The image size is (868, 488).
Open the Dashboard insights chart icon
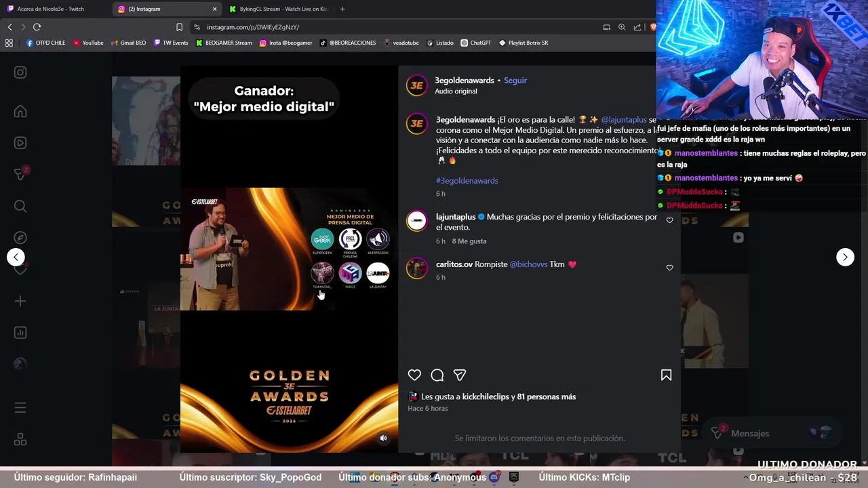click(x=20, y=333)
